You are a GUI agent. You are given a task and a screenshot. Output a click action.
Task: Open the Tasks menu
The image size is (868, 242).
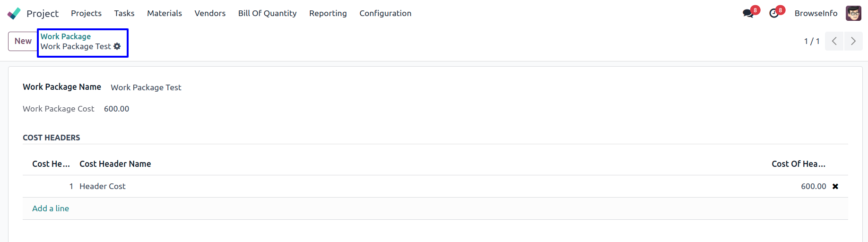click(x=124, y=13)
